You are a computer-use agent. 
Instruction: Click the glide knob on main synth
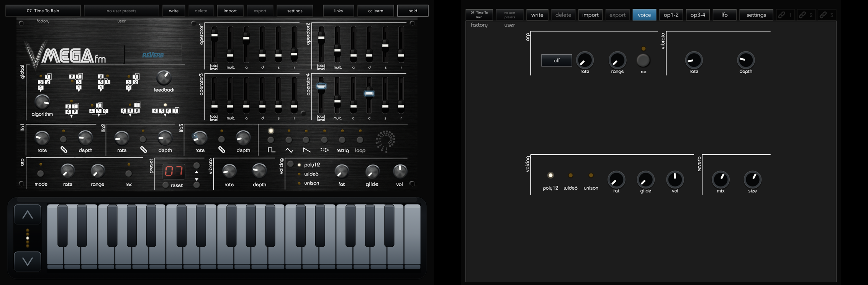click(x=372, y=172)
